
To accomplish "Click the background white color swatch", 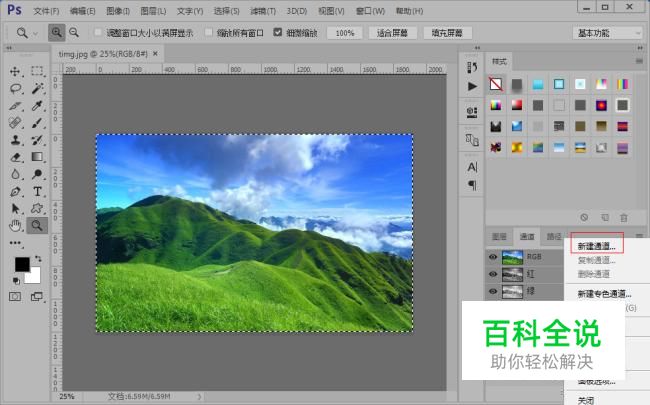I will coord(34,276).
